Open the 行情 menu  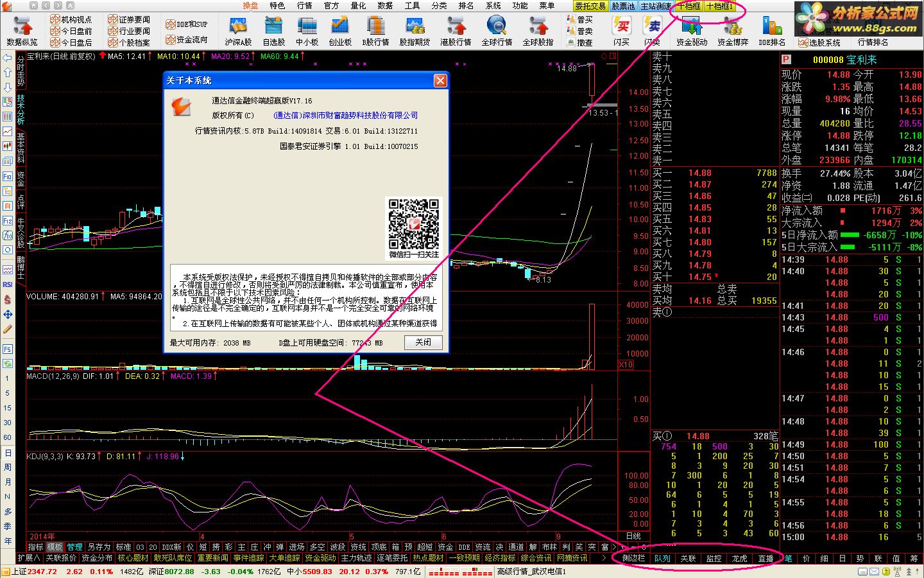(304, 5)
